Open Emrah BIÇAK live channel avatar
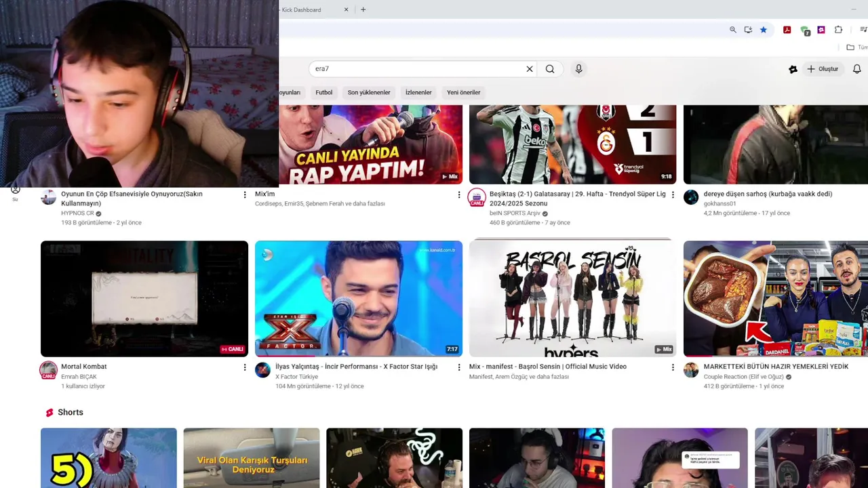Screen dimensions: 868x488 point(48,371)
